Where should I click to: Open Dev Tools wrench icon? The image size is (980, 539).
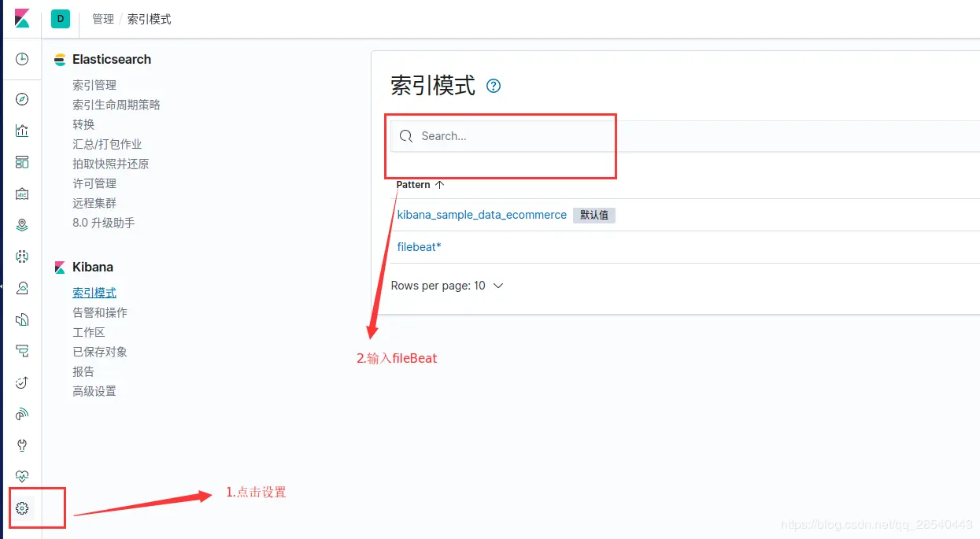(21, 445)
